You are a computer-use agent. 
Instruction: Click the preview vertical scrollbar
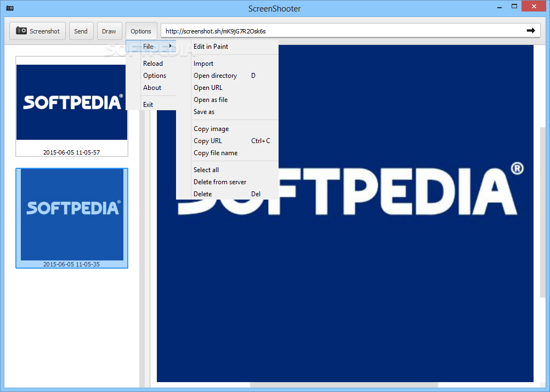click(x=543, y=212)
